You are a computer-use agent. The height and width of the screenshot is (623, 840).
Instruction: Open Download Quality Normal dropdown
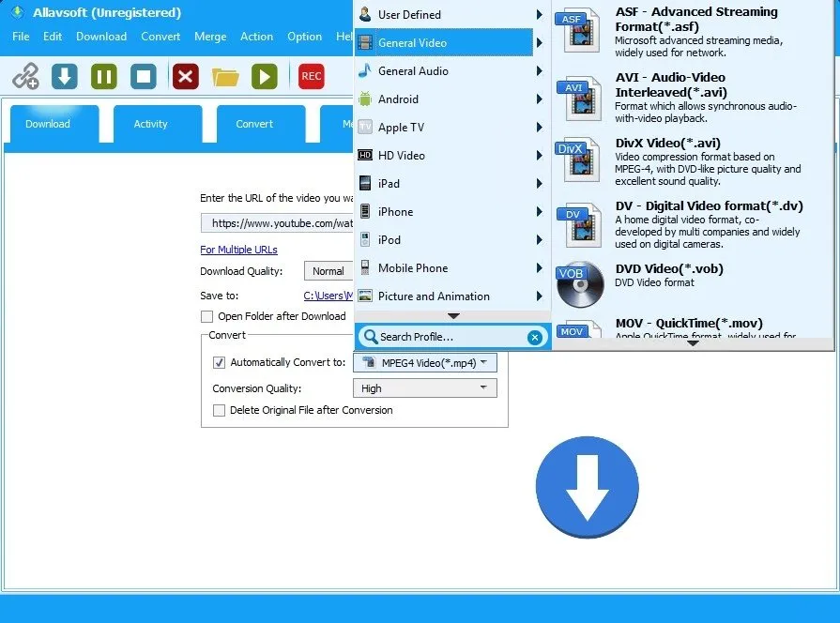coord(328,271)
